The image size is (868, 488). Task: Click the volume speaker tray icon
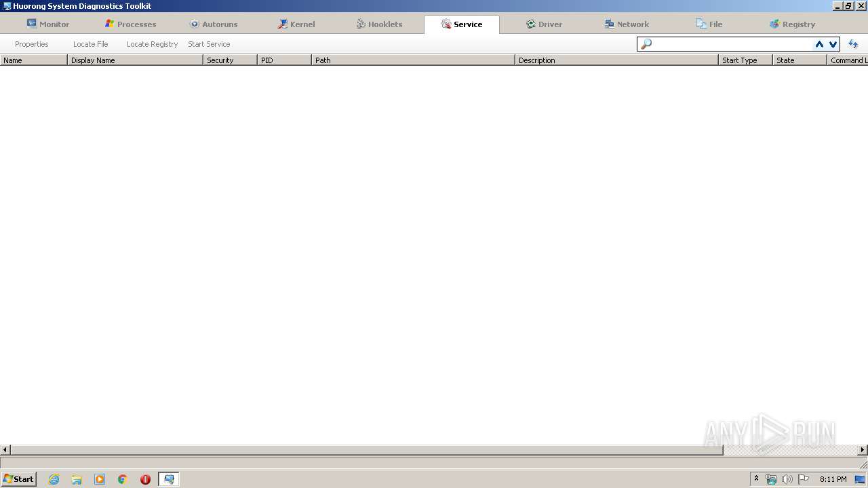pos(787,479)
